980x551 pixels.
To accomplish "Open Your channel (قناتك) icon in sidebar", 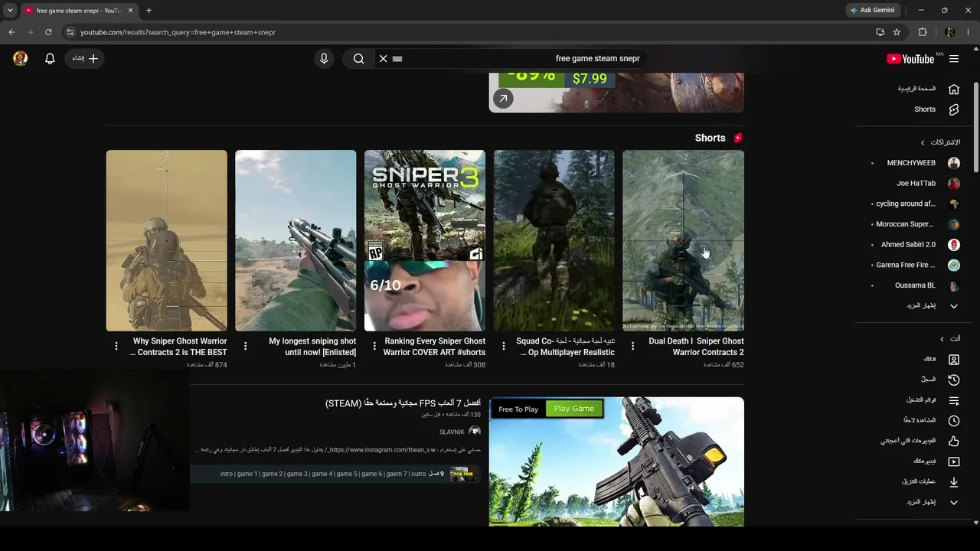I will [x=954, y=359].
